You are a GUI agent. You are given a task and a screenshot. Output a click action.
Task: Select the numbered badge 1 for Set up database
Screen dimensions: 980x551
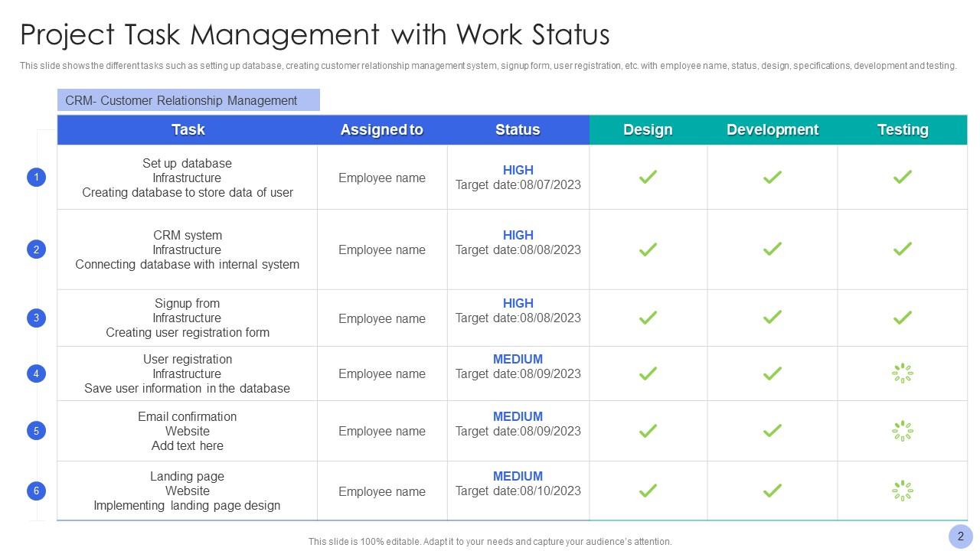[36, 177]
